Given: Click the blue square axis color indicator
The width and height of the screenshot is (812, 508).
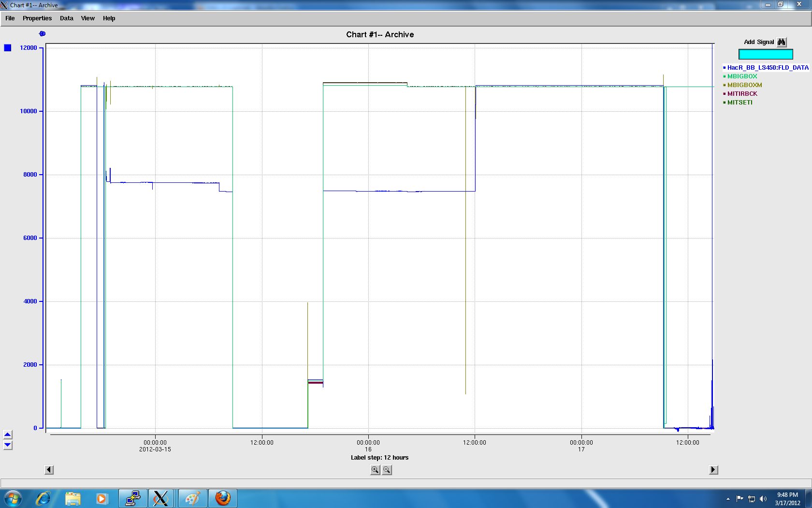Looking at the screenshot, I should tap(8, 48).
